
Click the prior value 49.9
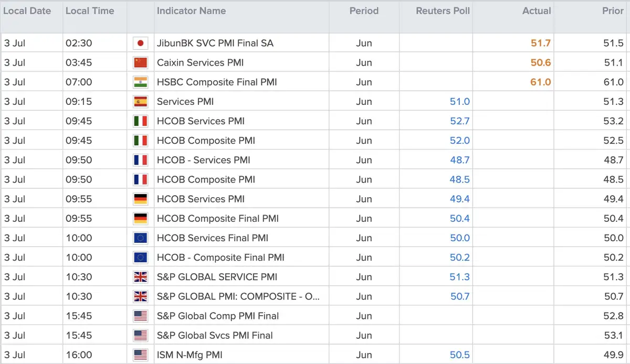tap(614, 355)
